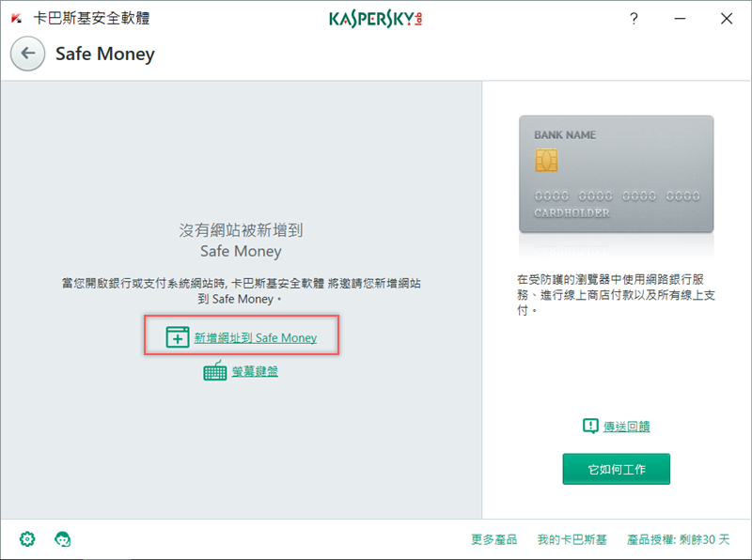Click the bank card illustration
Screen dimensions: 752x560
coord(617,174)
